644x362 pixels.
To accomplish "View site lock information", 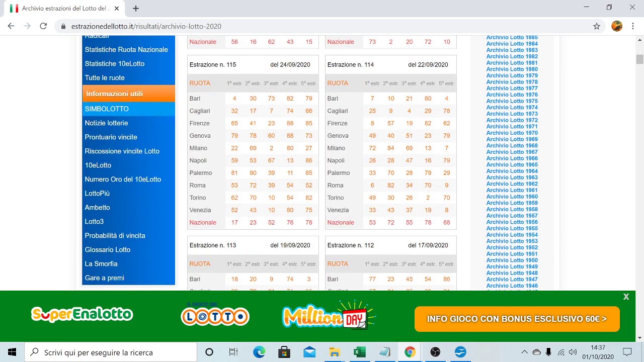I will pos(63,26).
